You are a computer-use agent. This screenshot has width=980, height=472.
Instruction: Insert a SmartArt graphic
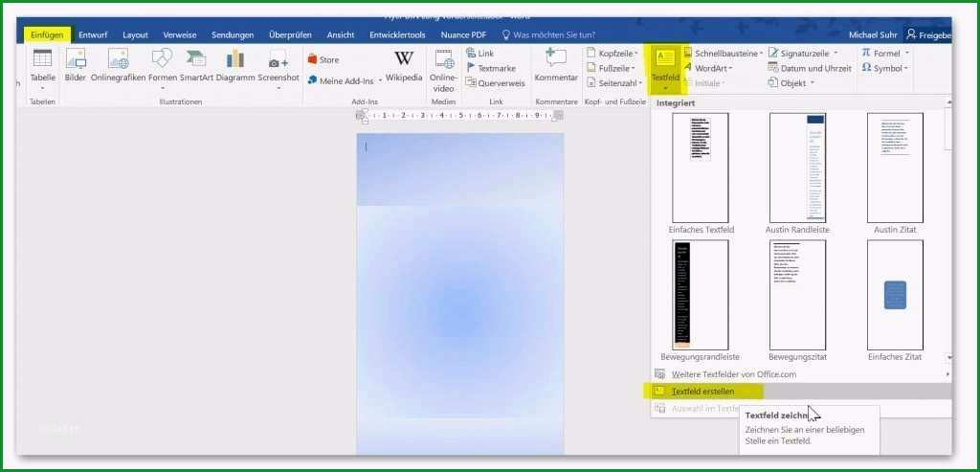pos(196,66)
